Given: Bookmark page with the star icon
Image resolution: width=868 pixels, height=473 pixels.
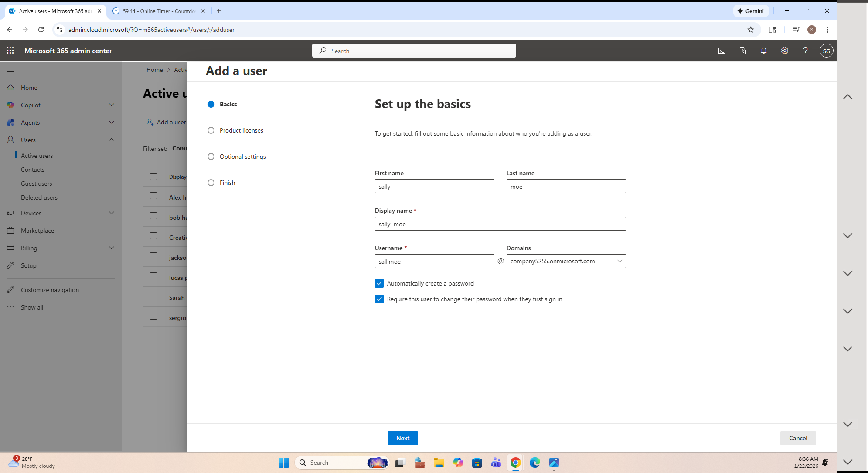Looking at the screenshot, I should tap(751, 30).
